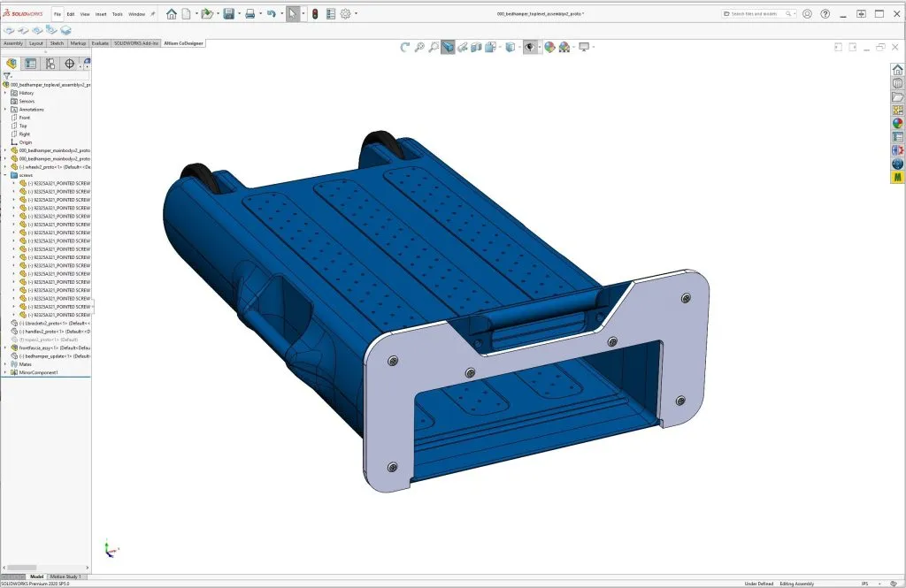Open the Insert menu
The height and width of the screenshot is (588, 906).
100,14
